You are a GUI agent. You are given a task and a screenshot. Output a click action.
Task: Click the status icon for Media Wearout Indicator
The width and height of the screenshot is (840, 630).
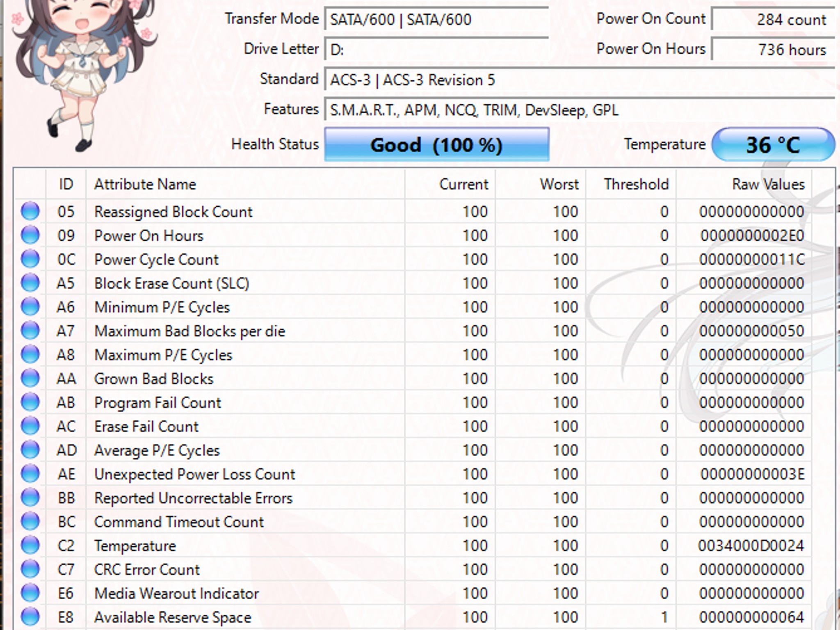(30, 593)
